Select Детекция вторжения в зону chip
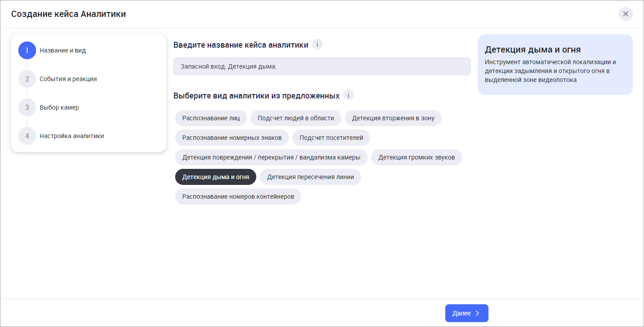This screenshot has height=327, width=644. pyautogui.click(x=393, y=118)
